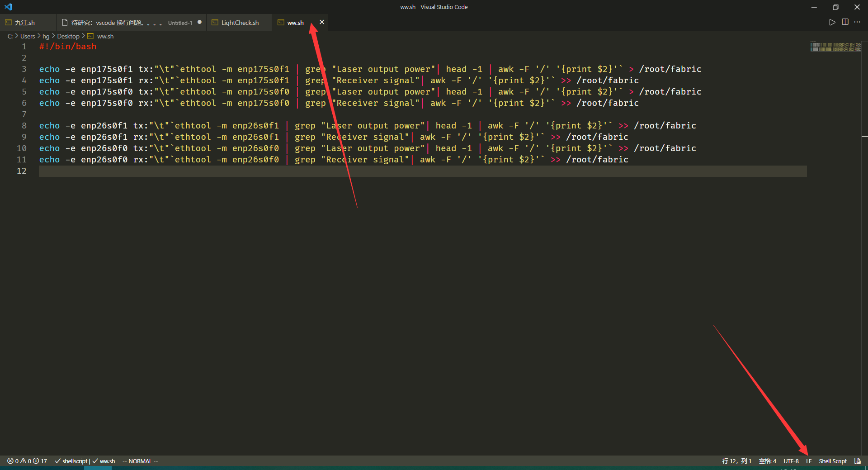
Task: Change end of line sequence LF
Action: (809, 461)
